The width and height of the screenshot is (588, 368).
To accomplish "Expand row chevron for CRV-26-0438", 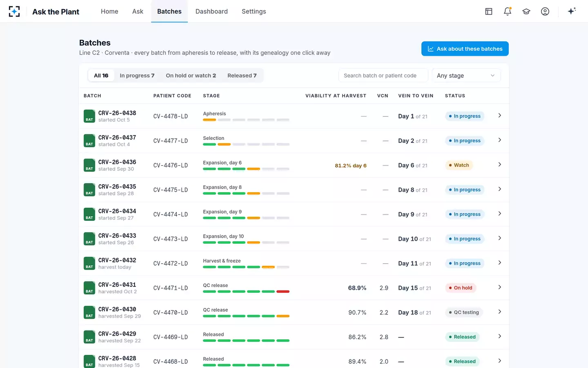I will (x=499, y=116).
